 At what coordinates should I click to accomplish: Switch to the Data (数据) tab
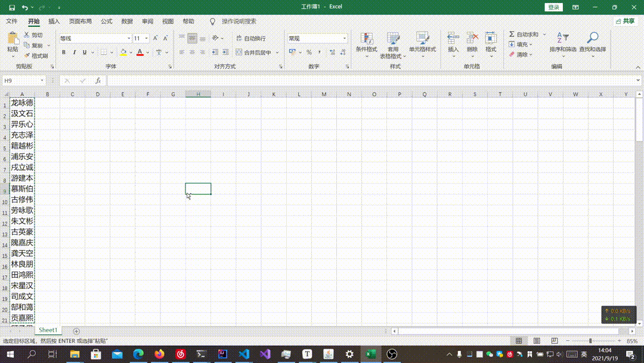[127, 21]
